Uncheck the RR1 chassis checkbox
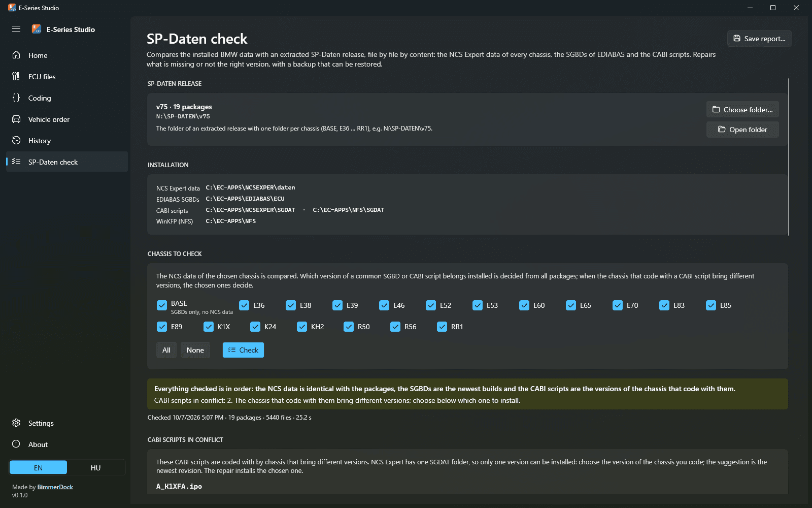The image size is (812, 508). click(x=442, y=327)
